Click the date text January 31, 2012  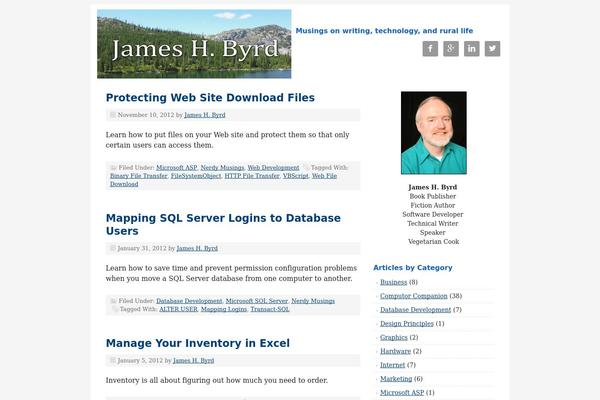(x=142, y=248)
